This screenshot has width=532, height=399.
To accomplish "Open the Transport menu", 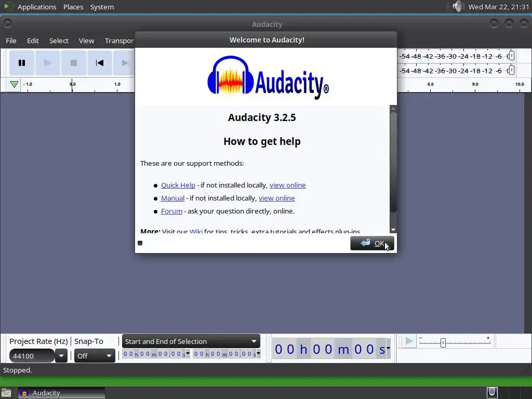I will (119, 41).
